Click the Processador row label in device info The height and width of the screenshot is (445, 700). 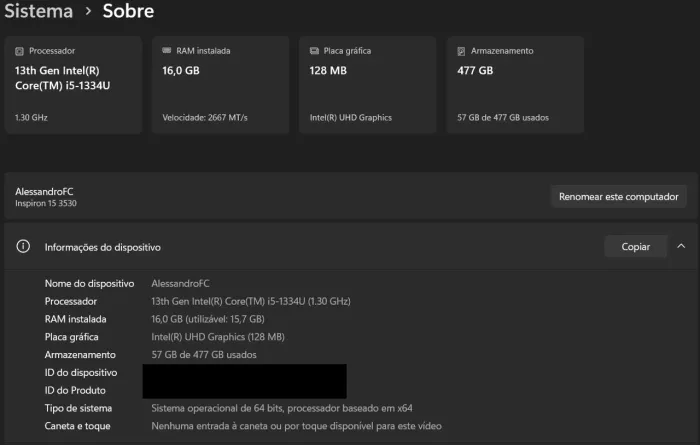point(71,301)
